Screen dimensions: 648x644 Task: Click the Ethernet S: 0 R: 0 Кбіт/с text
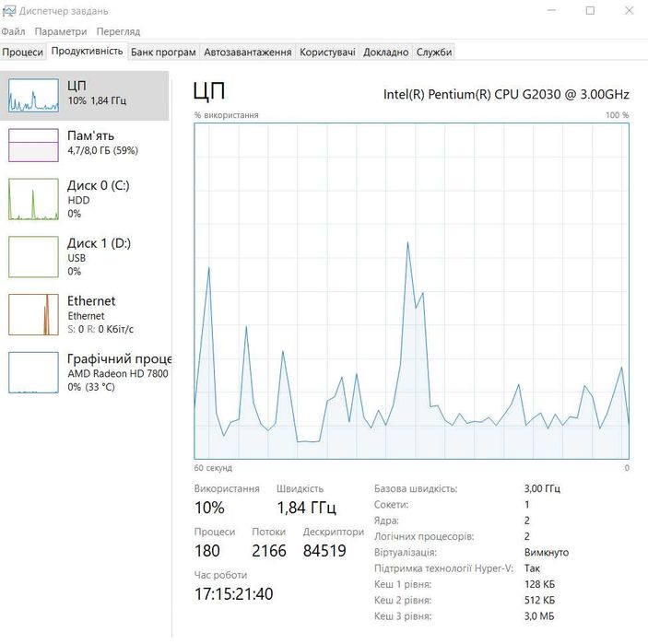pyautogui.click(x=100, y=329)
